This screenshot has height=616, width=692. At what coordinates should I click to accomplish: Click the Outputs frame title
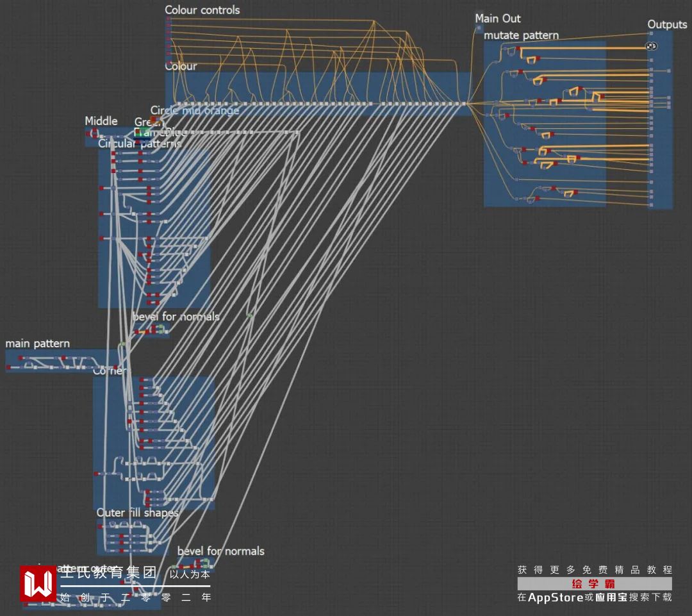pyautogui.click(x=667, y=25)
